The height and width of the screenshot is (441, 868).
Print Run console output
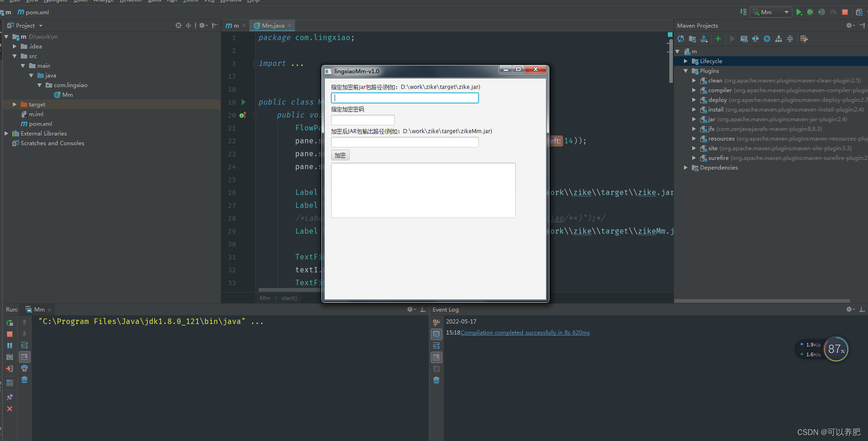coord(24,368)
